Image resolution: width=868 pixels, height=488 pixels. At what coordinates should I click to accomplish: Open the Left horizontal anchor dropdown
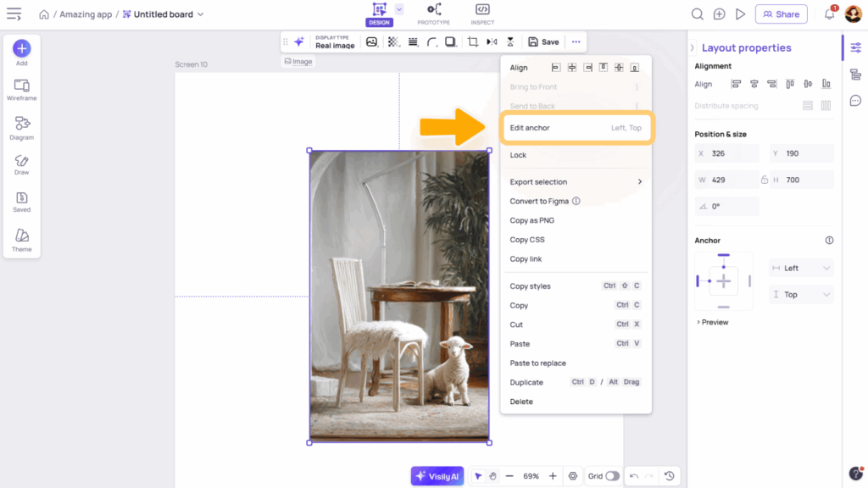click(x=801, y=268)
